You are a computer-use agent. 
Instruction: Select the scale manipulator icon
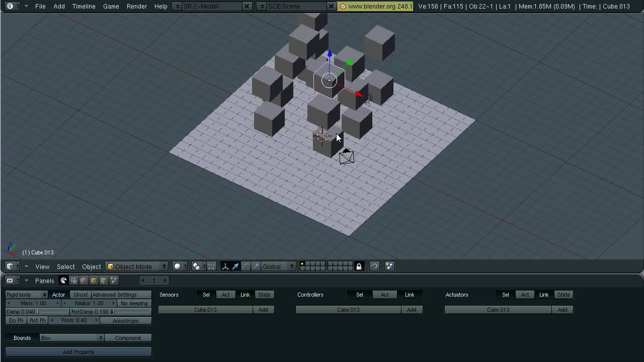tap(256, 266)
